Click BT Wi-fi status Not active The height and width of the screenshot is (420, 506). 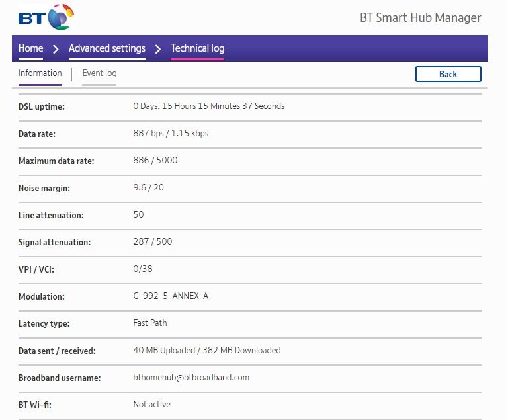[x=151, y=404]
